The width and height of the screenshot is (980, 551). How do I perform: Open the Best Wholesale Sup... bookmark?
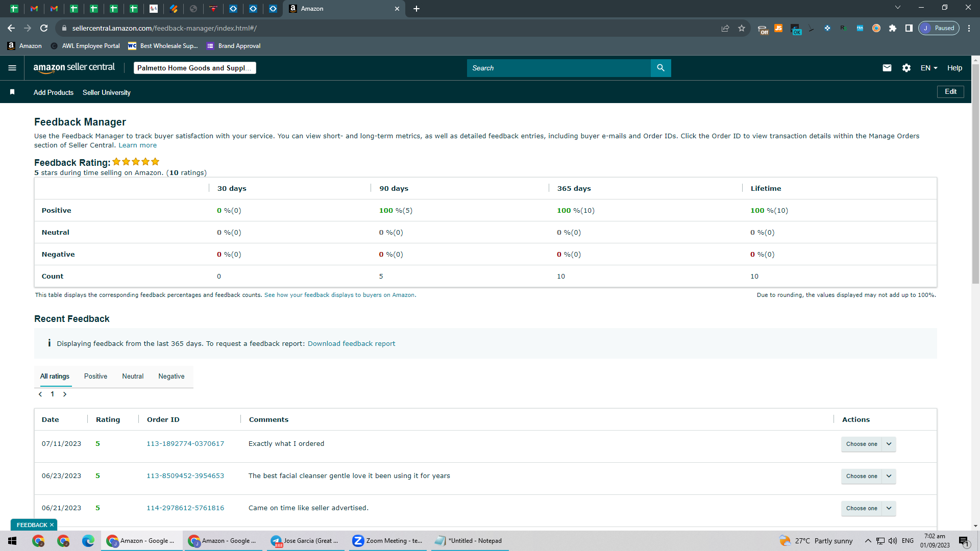click(x=163, y=46)
